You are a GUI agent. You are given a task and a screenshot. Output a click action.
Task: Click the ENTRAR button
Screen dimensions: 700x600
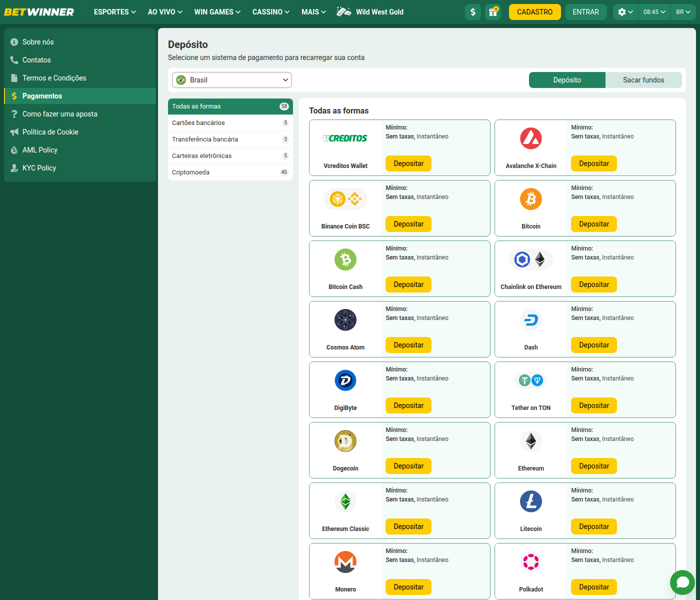(x=585, y=12)
